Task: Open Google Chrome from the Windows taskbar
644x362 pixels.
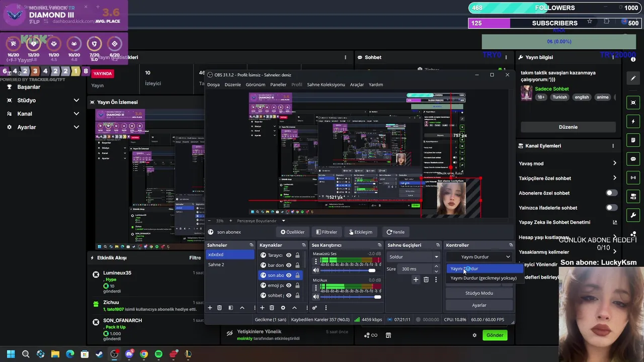Action: coord(144,354)
